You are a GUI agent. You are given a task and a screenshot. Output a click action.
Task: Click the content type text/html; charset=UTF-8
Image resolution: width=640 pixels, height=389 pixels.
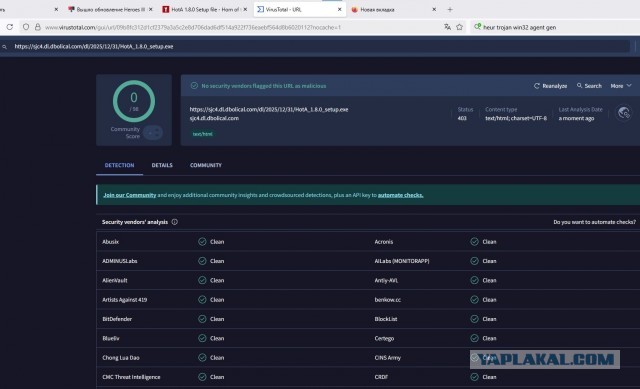coord(516,118)
